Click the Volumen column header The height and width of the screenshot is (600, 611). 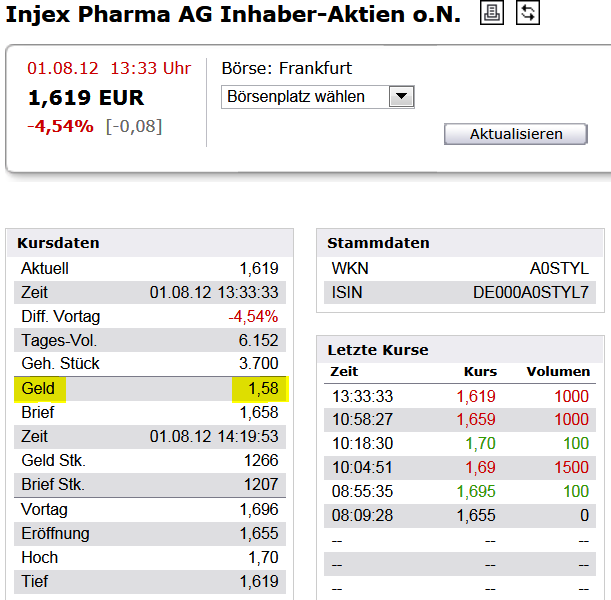(x=558, y=371)
